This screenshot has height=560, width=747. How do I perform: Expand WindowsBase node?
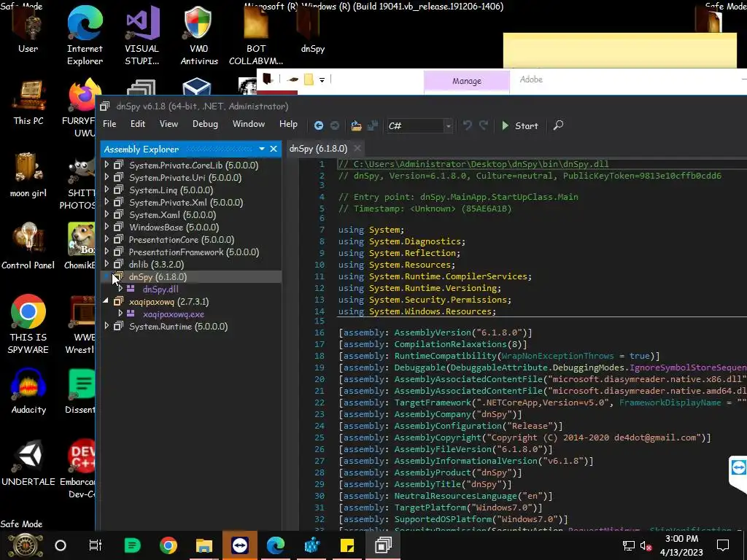(107, 227)
